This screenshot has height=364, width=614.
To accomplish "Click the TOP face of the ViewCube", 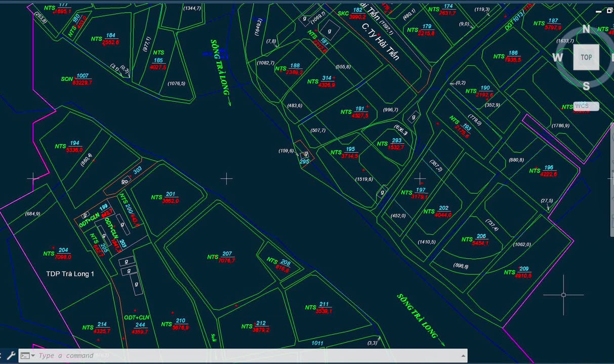I will click(x=586, y=57).
